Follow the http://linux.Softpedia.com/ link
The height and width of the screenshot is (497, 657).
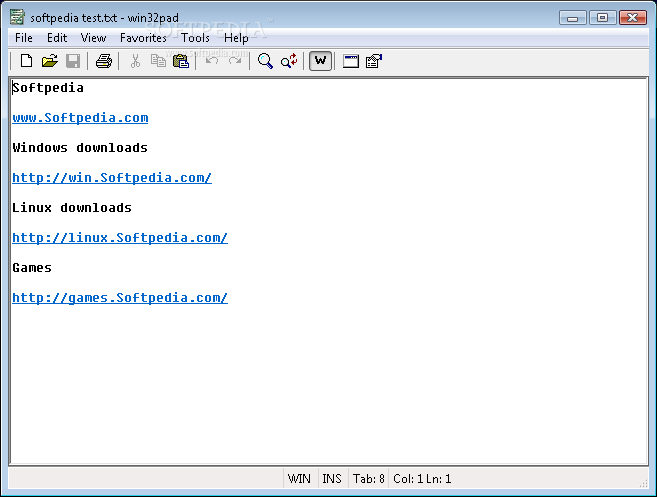120,238
